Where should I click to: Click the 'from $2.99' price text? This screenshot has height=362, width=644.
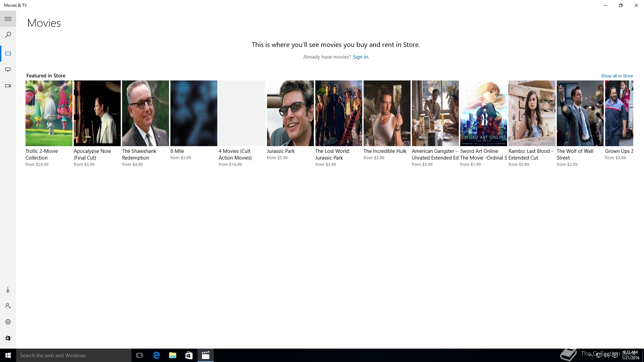tap(567, 165)
